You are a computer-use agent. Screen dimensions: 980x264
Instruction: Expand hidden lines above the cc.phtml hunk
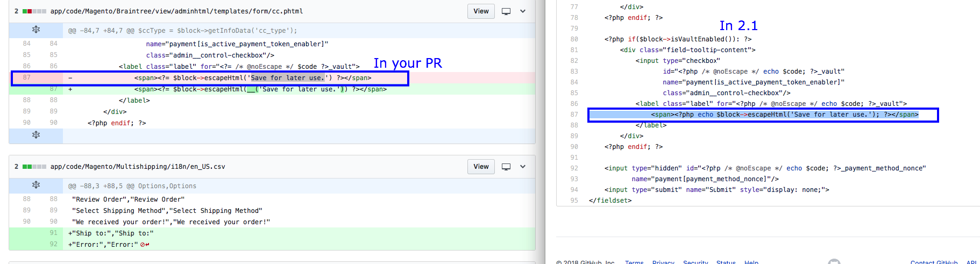pos(36,30)
